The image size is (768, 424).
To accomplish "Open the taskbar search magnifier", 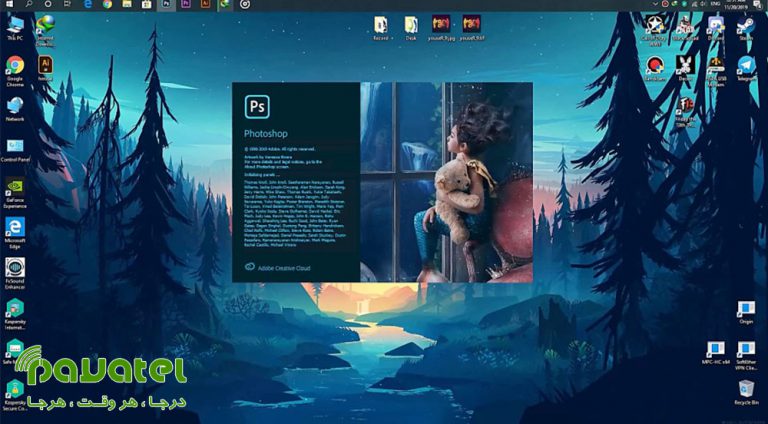I will click(28, 4).
